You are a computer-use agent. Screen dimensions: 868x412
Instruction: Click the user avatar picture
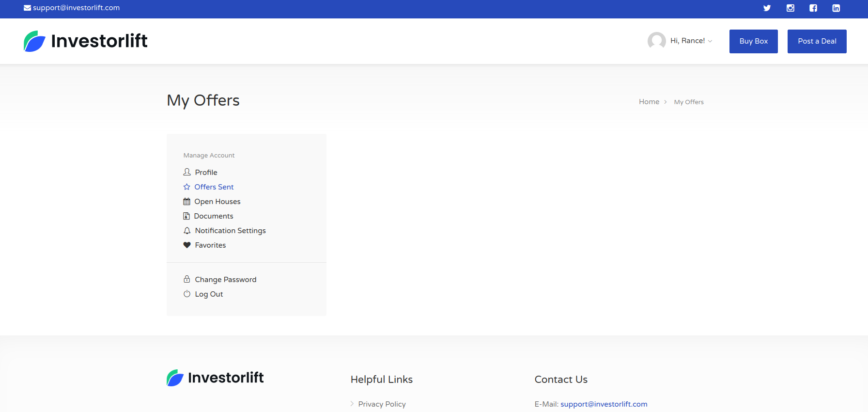click(656, 41)
